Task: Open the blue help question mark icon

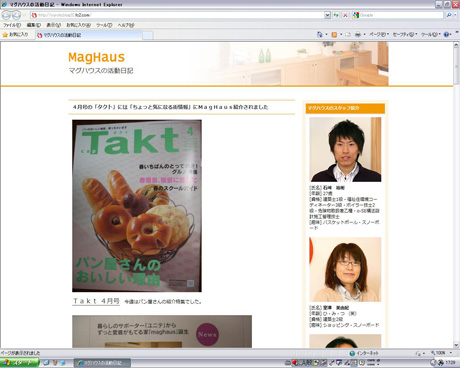Action: 447,34
